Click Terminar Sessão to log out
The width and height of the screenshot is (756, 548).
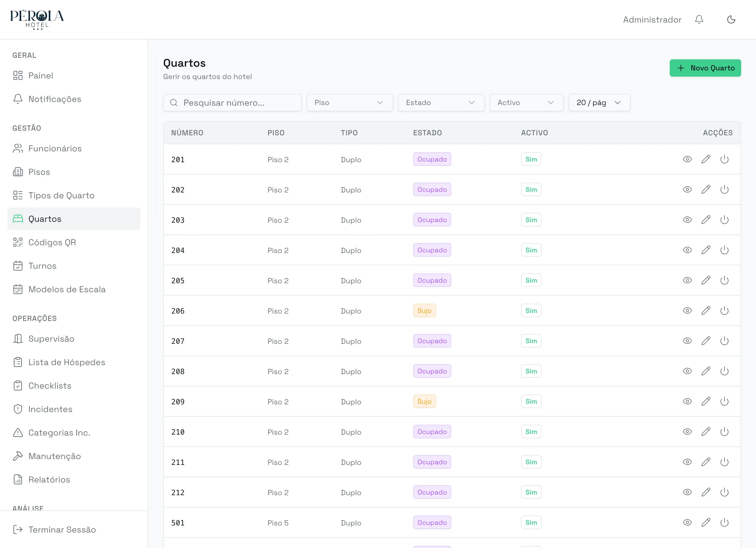[x=74, y=530]
